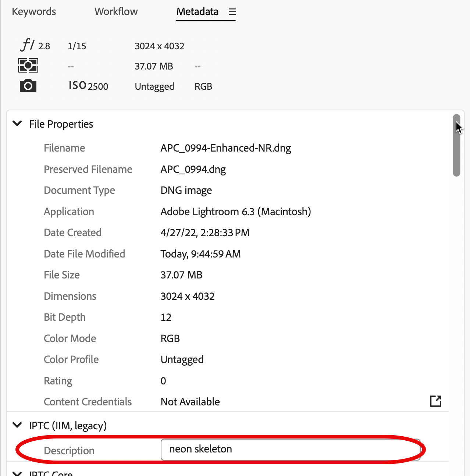Viewport: 470px width, 476px height.
Task: Click the Description field containing neon skeleton
Action: tap(291, 449)
